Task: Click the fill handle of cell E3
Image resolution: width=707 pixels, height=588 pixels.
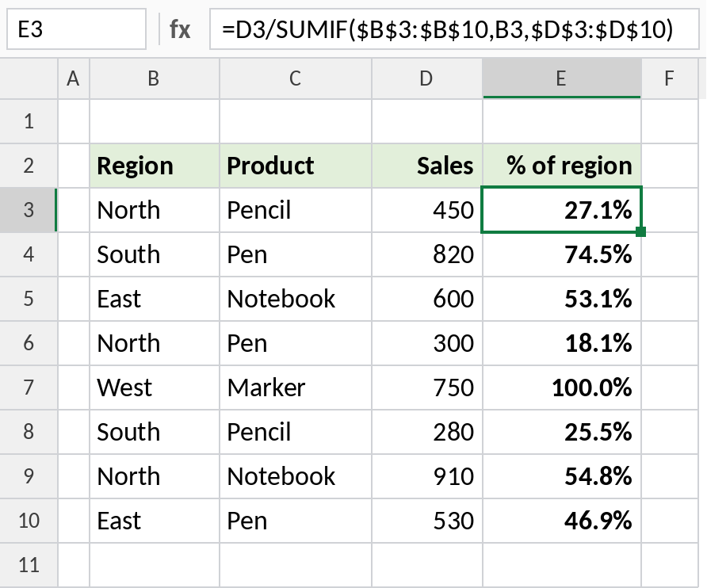Action: (640, 231)
